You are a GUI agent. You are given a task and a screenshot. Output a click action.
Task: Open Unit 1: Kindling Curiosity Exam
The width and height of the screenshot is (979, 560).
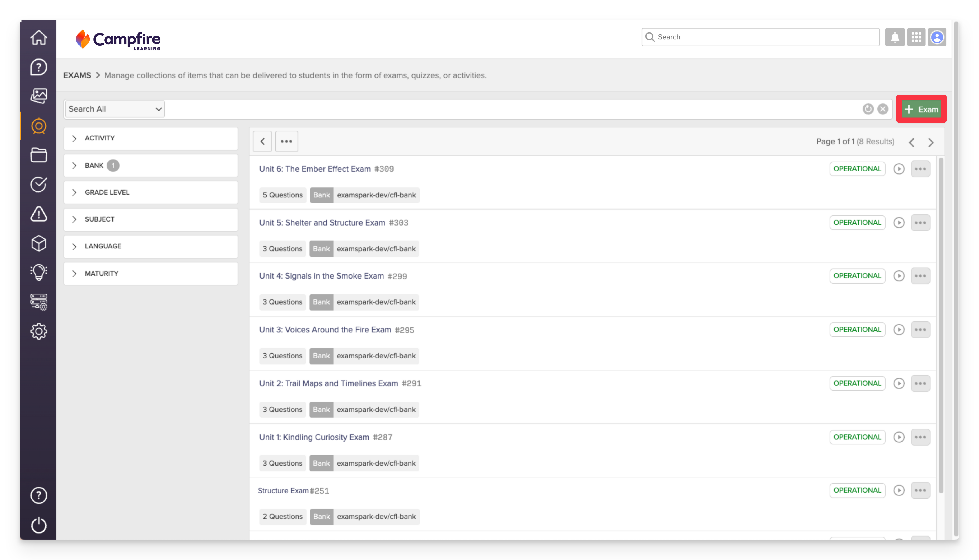point(314,437)
